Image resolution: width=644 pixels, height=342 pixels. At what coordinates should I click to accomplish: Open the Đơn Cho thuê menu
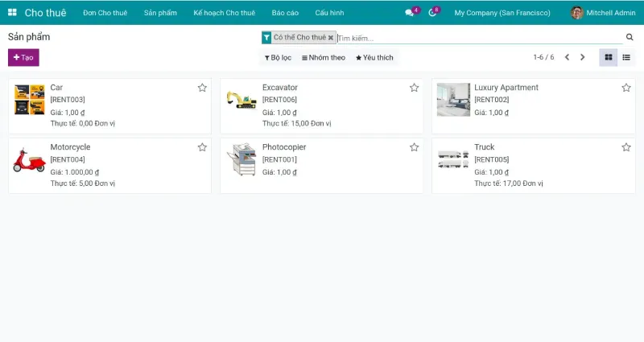pyautogui.click(x=103, y=13)
